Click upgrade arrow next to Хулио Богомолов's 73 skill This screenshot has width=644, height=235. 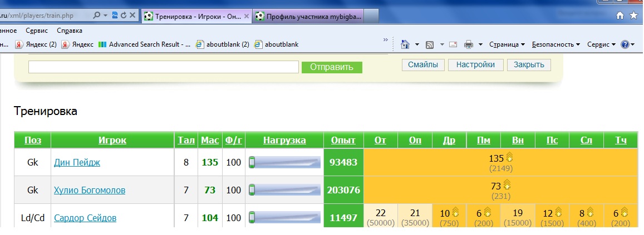(507, 184)
